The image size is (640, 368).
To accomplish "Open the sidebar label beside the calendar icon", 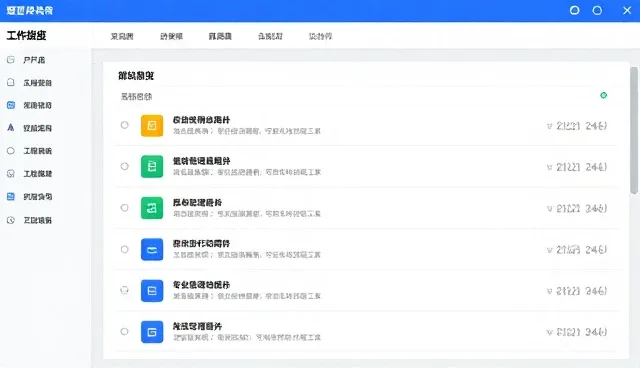I will tap(37, 105).
